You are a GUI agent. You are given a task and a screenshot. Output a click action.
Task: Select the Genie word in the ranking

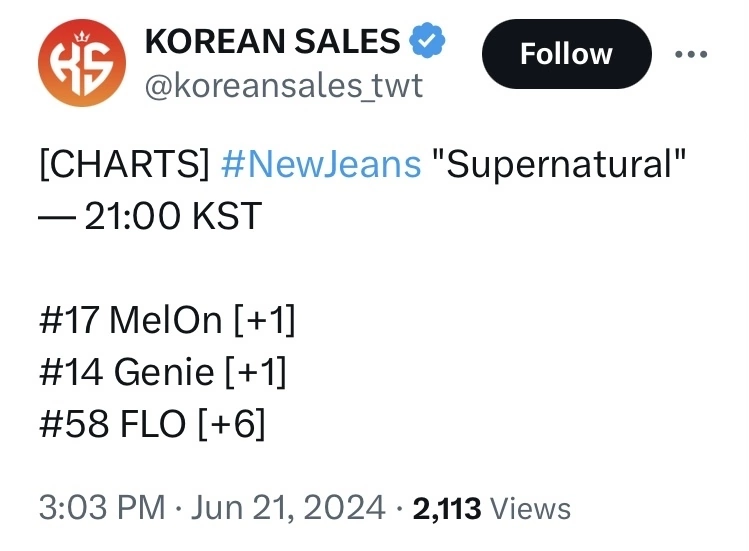point(164,372)
